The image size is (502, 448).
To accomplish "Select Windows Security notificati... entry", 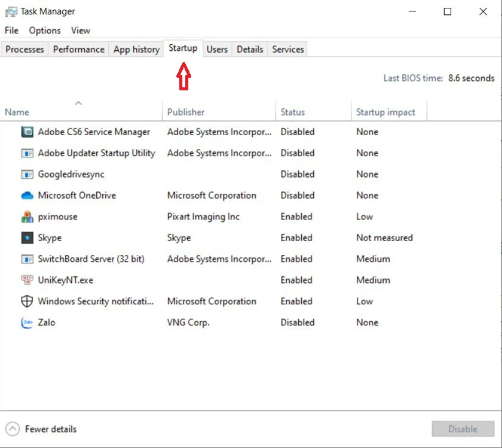I will [x=96, y=301].
